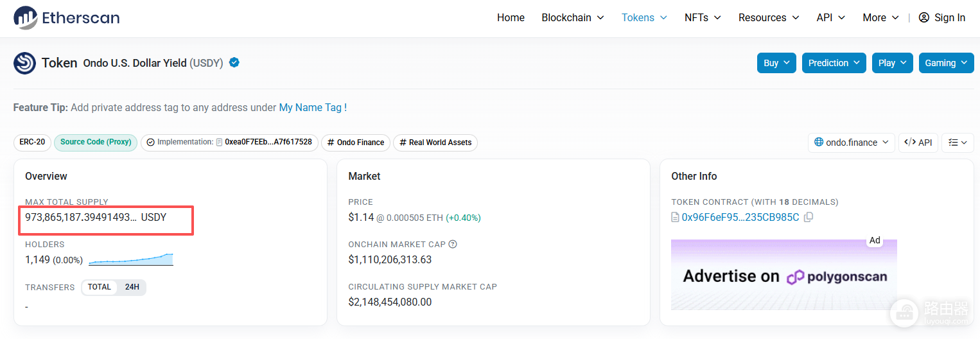Open the Buy dropdown
Image resolution: width=980 pixels, height=339 pixels.
coord(777,63)
